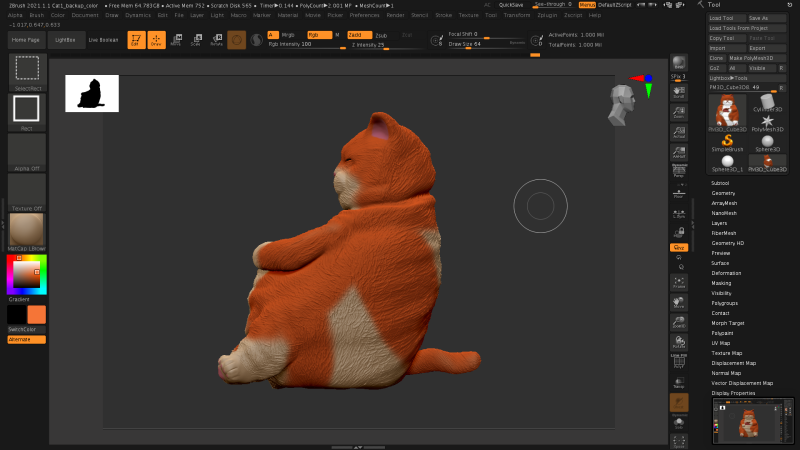Click the Scroll canvas icon
Image resolution: width=800 pixels, height=450 pixels.
pyautogui.click(x=679, y=92)
